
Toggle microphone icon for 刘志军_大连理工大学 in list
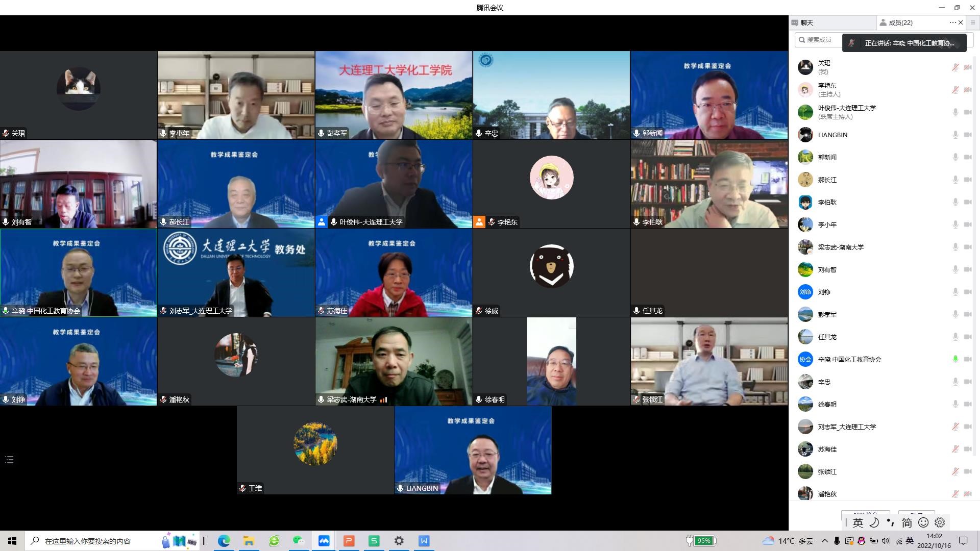955,427
